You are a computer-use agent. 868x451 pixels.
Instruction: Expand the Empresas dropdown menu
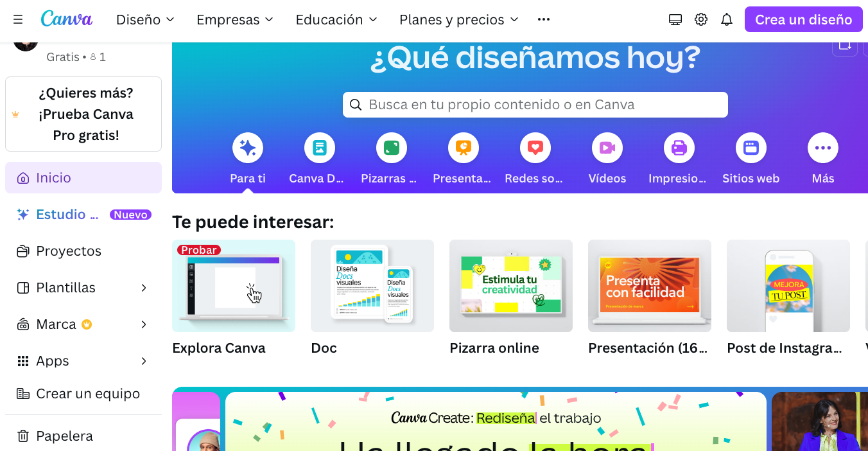point(235,20)
